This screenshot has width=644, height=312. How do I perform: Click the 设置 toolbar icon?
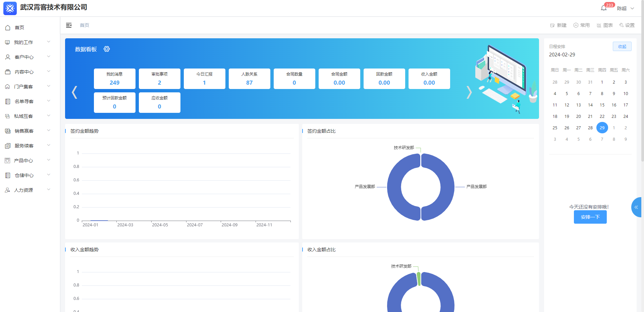[x=621, y=25]
